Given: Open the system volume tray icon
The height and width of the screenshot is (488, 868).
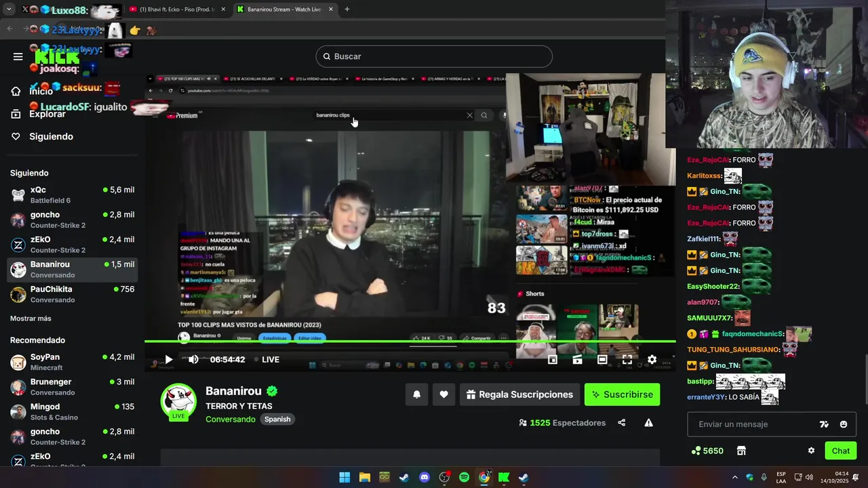Looking at the screenshot, I should click(809, 477).
